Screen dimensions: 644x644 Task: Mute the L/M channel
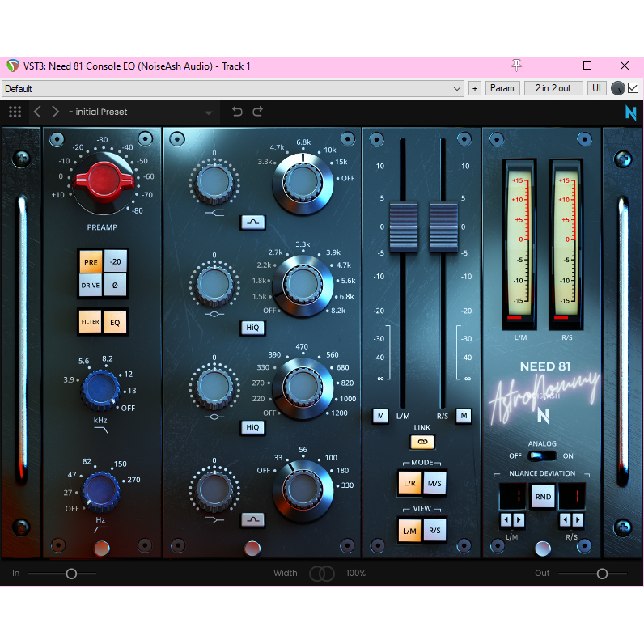click(x=381, y=416)
